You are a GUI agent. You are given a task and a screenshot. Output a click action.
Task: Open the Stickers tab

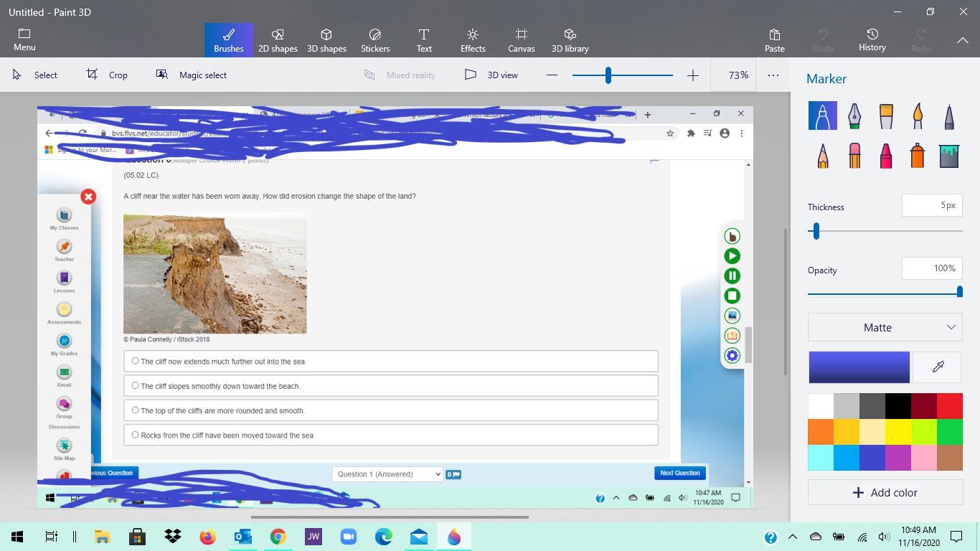point(375,40)
